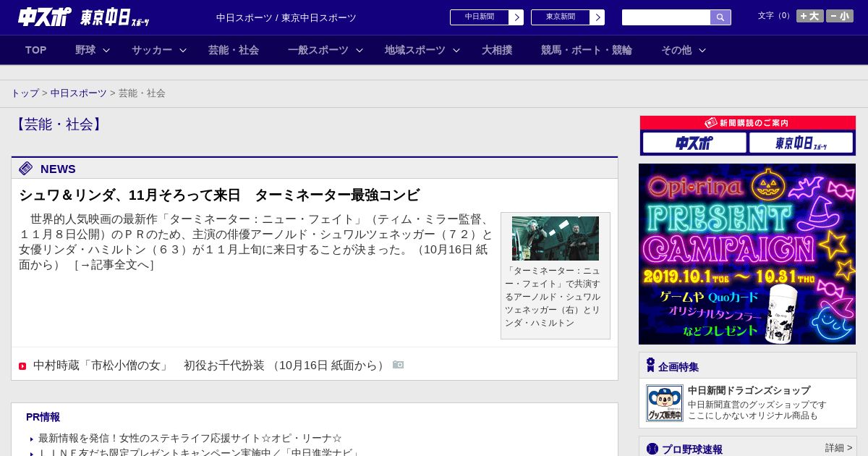868x456 pixels.
Task: Select the 芸能・社会 menu item
Action: pyautogui.click(x=234, y=50)
